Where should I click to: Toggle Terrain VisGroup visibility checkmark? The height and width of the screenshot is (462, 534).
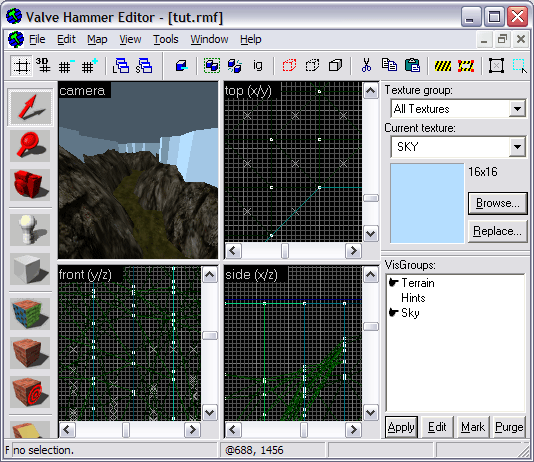click(393, 283)
